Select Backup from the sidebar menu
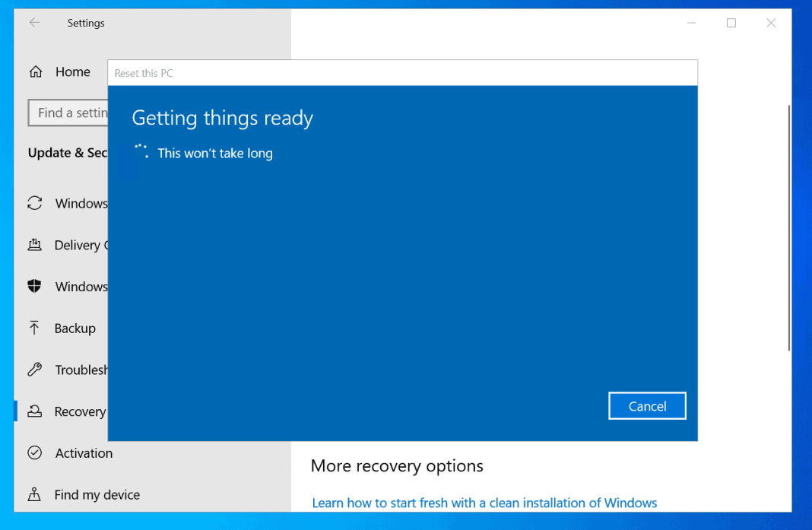The height and width of the screenshot is (530, 812). [77, 328]
